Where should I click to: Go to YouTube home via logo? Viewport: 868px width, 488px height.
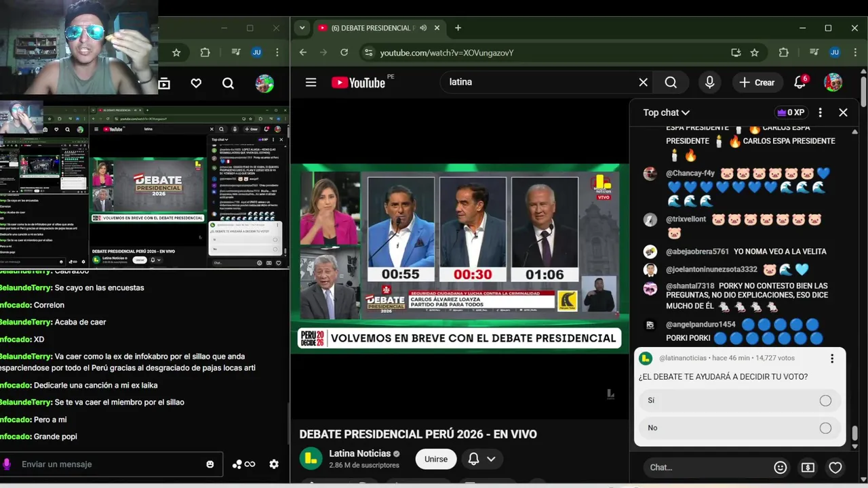point(359,83)
